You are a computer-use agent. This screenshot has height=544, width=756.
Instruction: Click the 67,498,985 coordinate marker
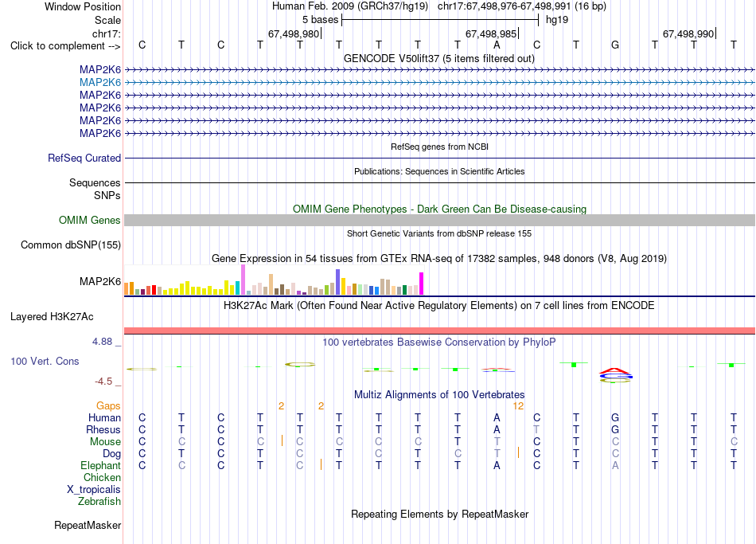tap(491, 33)
